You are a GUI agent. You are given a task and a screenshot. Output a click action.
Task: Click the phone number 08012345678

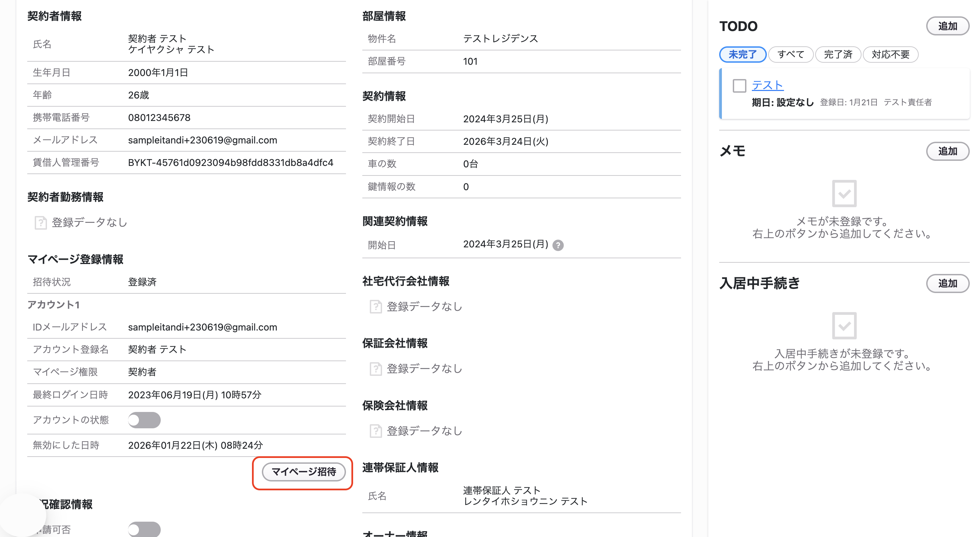pyautogui.click(x=159, y=118)
